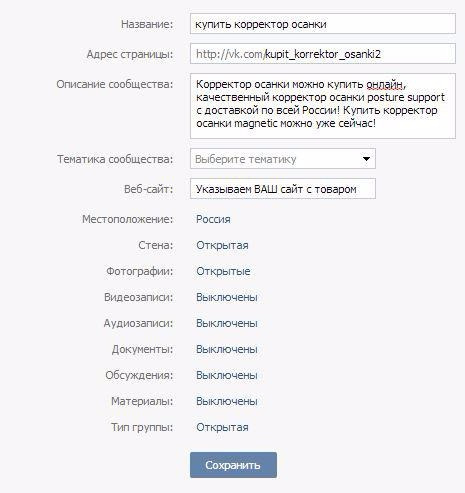465x493 pixels.
Task: Change Местоположение value Россия
Action: [x=213, y=219]
